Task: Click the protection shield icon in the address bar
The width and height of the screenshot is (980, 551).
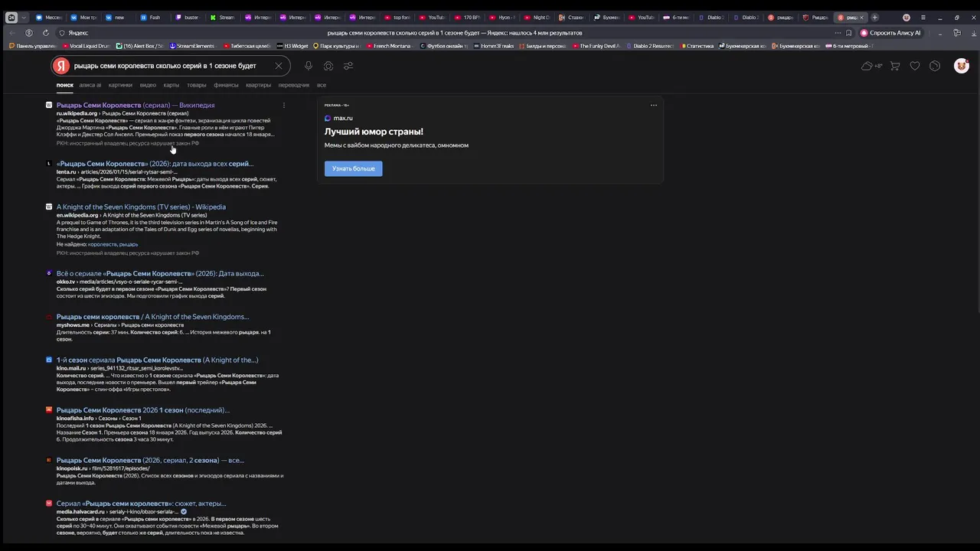Action: pyautogui.click(x=62, y=33)
